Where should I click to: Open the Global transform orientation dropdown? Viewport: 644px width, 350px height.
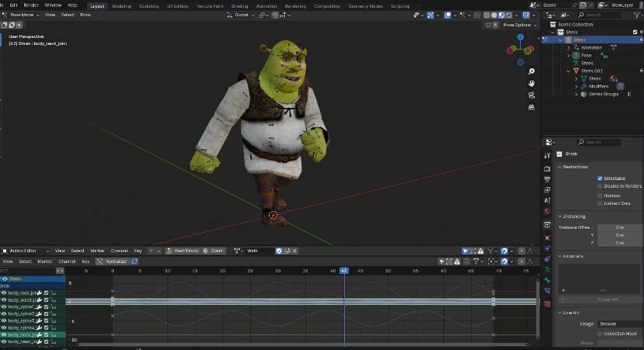pyautogui.click(x=240, y=16)
